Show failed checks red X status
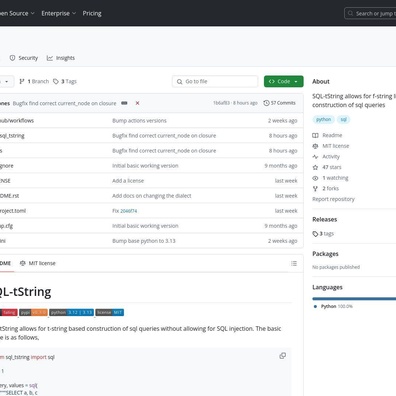396x396 pixels. pyautogui.click(x=137, y=103)
